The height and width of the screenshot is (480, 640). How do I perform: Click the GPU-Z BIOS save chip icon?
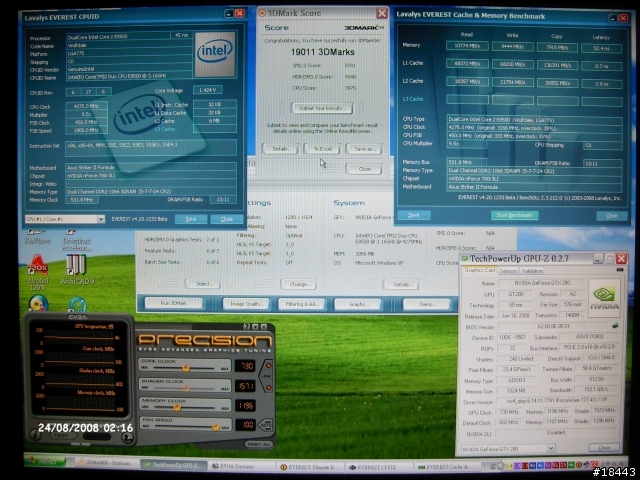(615, 326)
